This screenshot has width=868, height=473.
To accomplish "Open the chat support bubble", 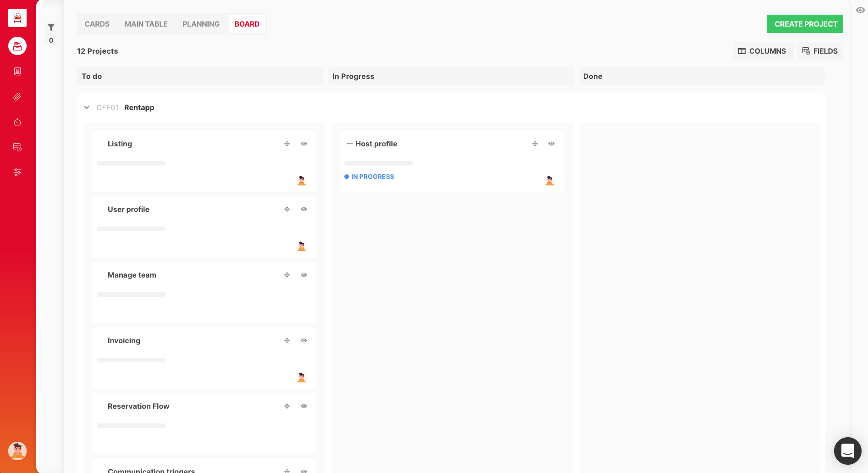I will point(847,451).
